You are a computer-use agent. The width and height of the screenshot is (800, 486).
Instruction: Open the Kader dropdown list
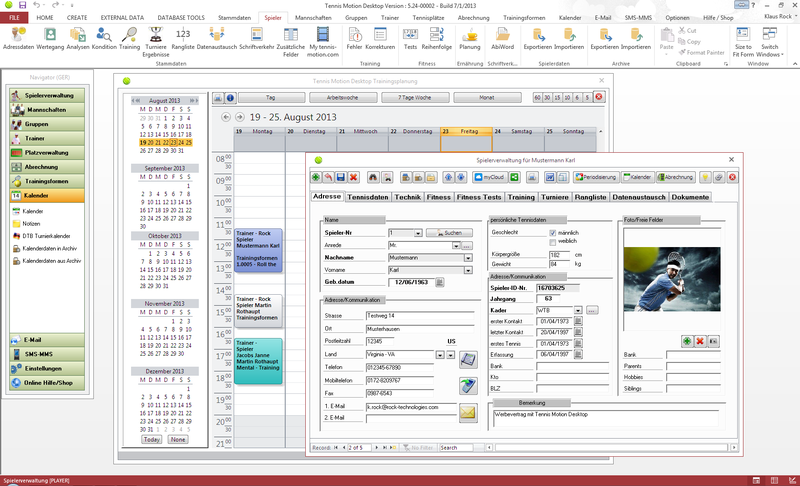point(579,310)
